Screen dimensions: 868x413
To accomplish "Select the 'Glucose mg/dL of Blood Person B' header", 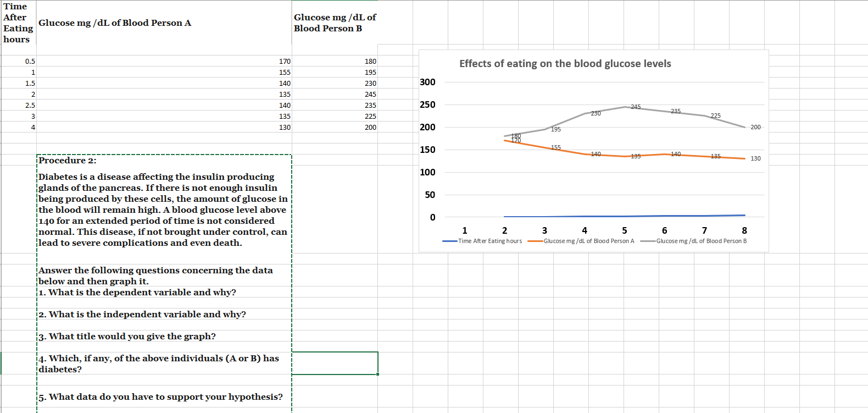I will 335,23.
